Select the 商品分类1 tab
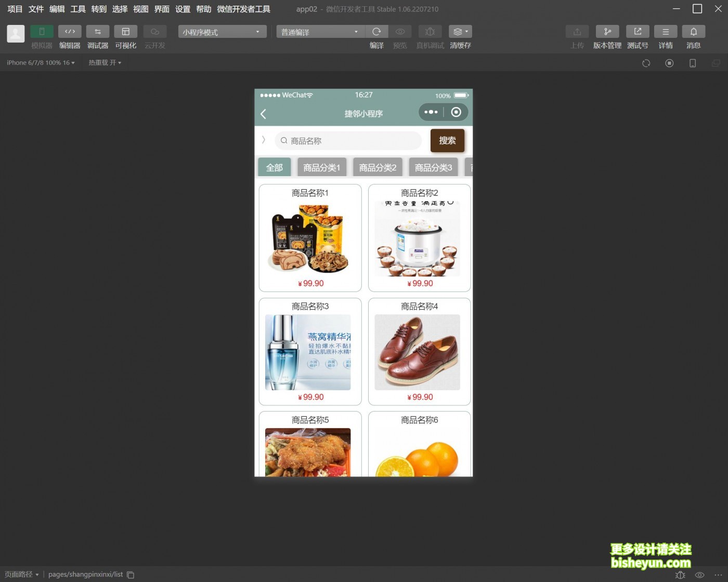 (x=322, y=167)
